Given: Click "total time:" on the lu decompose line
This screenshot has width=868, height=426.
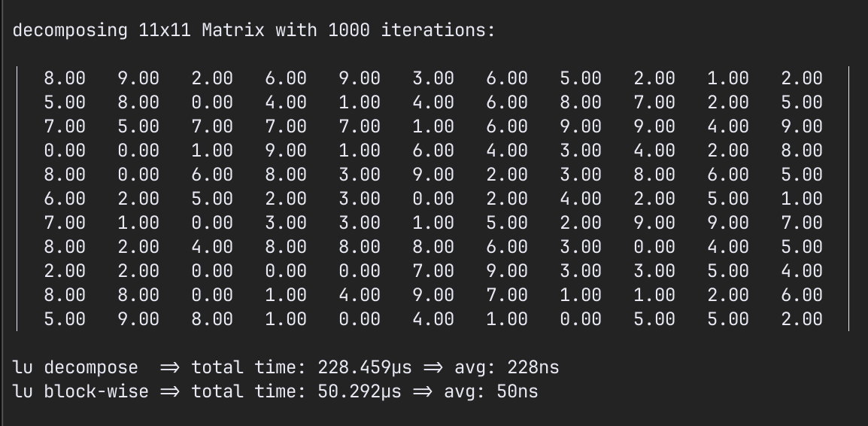Looking at the screenshot, I should point(248,367).
